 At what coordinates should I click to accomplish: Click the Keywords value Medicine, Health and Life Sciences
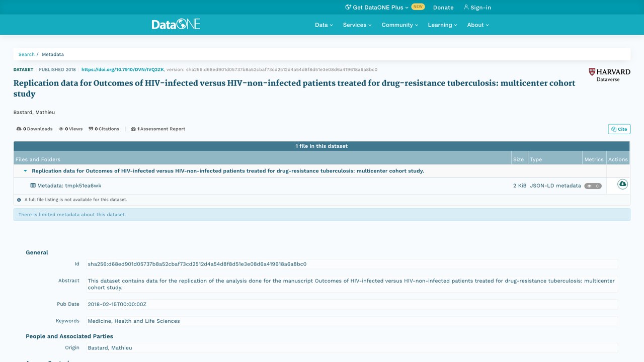point(352,321)
